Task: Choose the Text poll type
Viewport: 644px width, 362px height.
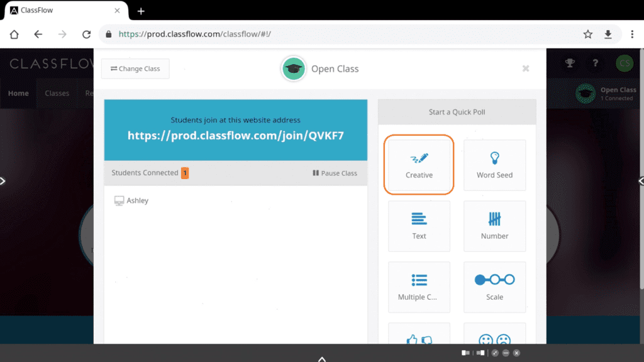Action: tap(419, 226)
